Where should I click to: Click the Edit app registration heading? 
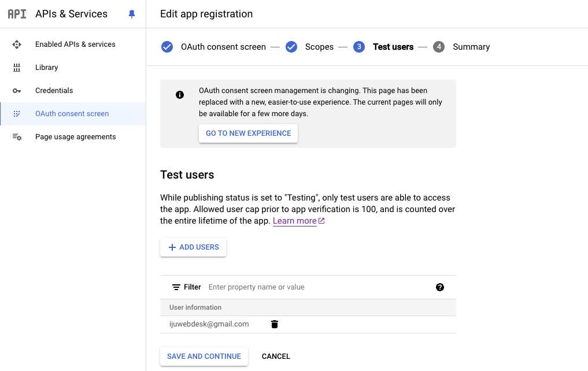[206, 14]
